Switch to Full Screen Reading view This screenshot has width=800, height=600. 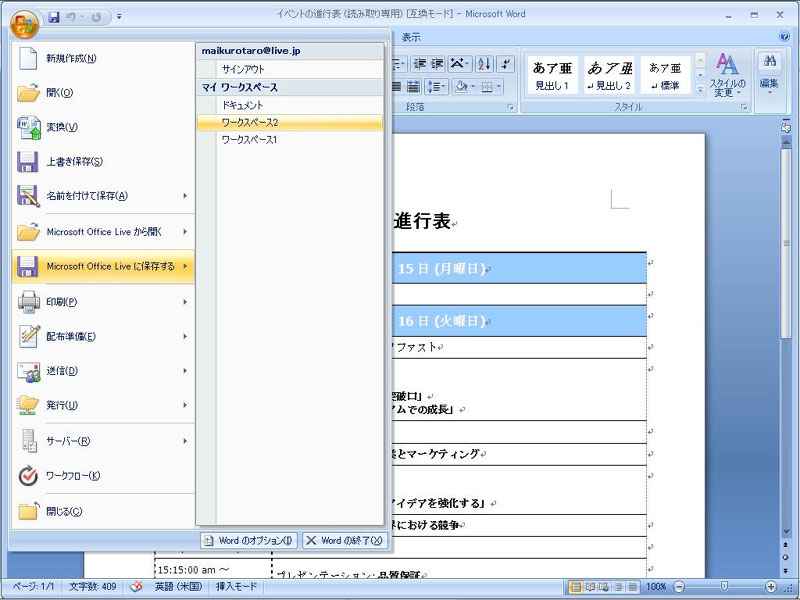tap(590, 587)
